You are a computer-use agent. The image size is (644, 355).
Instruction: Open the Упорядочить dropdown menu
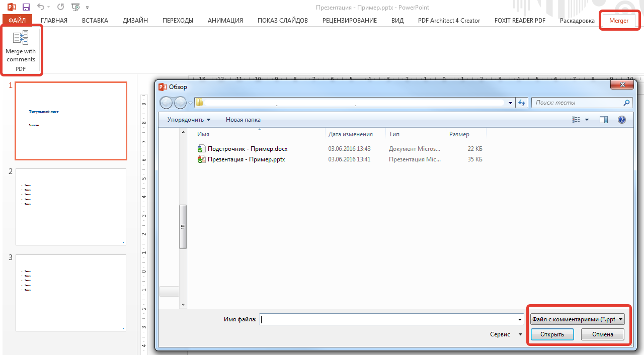(189, 120)
